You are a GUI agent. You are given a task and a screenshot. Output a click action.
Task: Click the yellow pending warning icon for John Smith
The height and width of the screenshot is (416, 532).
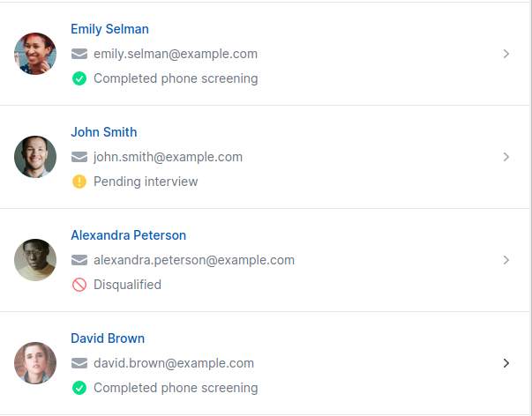[79, 182]
